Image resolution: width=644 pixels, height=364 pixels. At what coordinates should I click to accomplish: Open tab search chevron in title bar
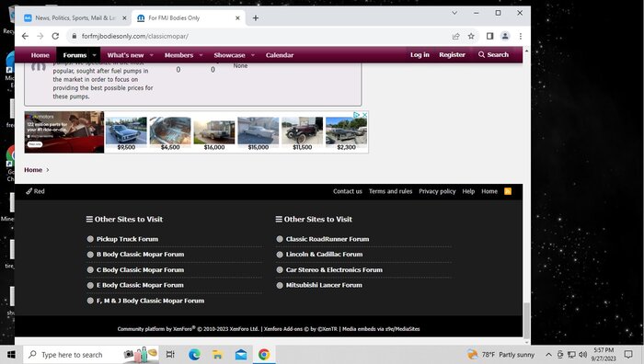[x=454, y=13]
